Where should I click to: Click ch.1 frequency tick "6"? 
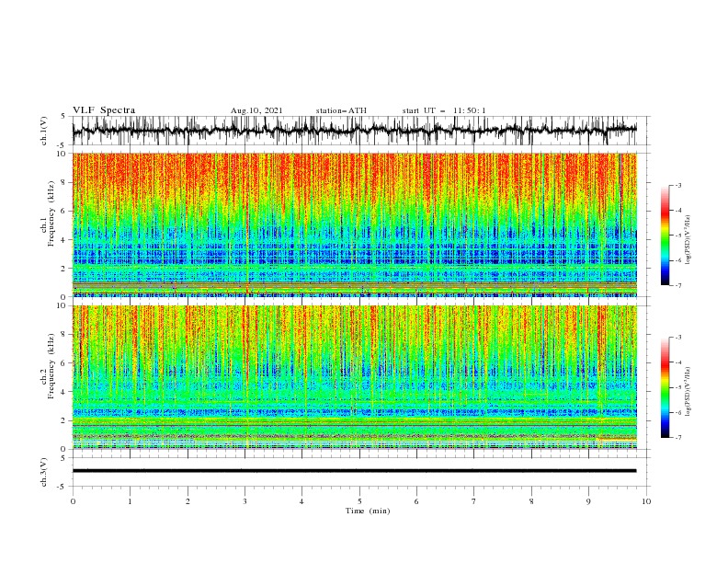coord(64,211)
